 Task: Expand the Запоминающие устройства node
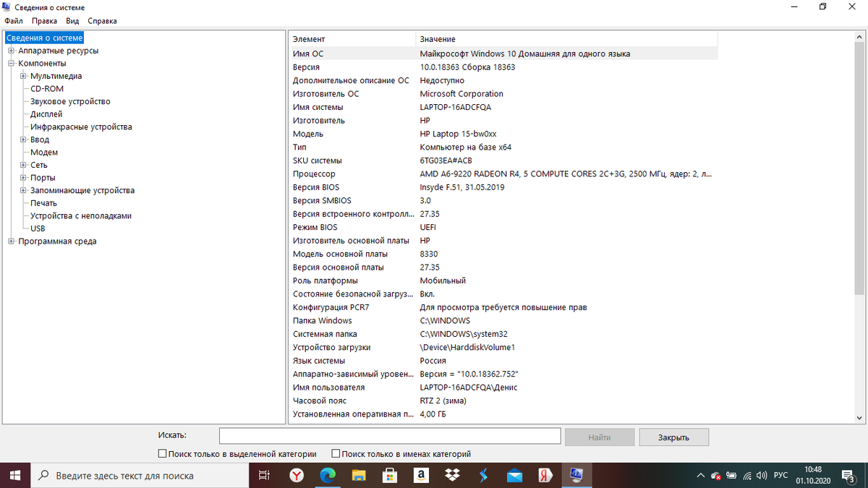(23, 190)
